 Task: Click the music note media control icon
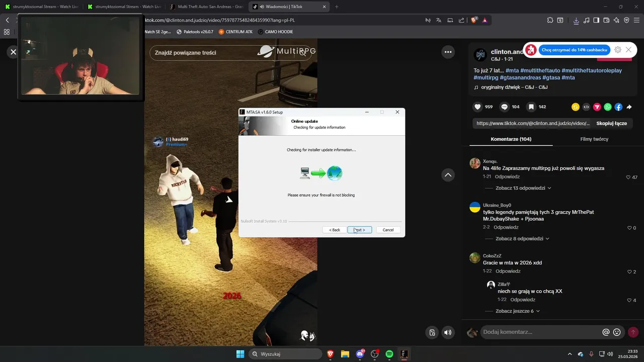pyautogui.click(x=586, y=20)
